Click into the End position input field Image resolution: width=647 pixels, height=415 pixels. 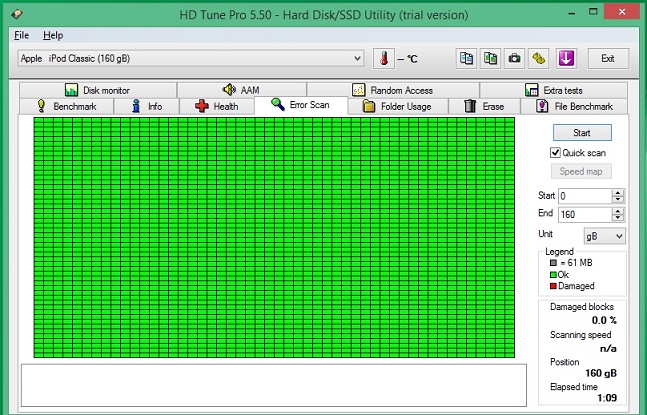click(x=584, y=214)
